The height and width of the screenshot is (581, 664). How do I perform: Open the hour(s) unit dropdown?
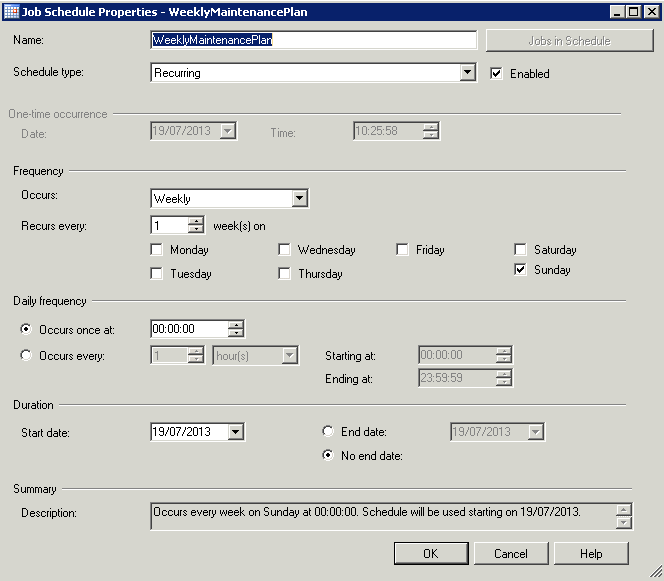click(x=290, y=355)
